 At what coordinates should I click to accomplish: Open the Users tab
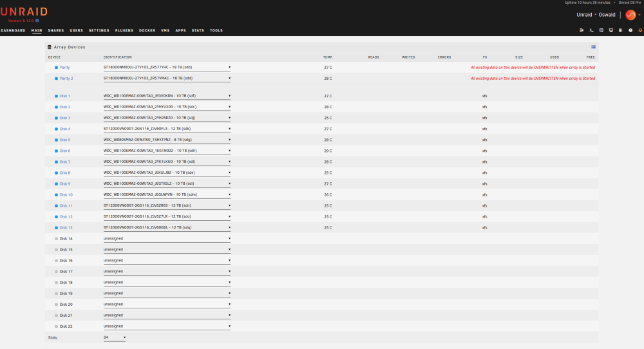click(77, 30)
